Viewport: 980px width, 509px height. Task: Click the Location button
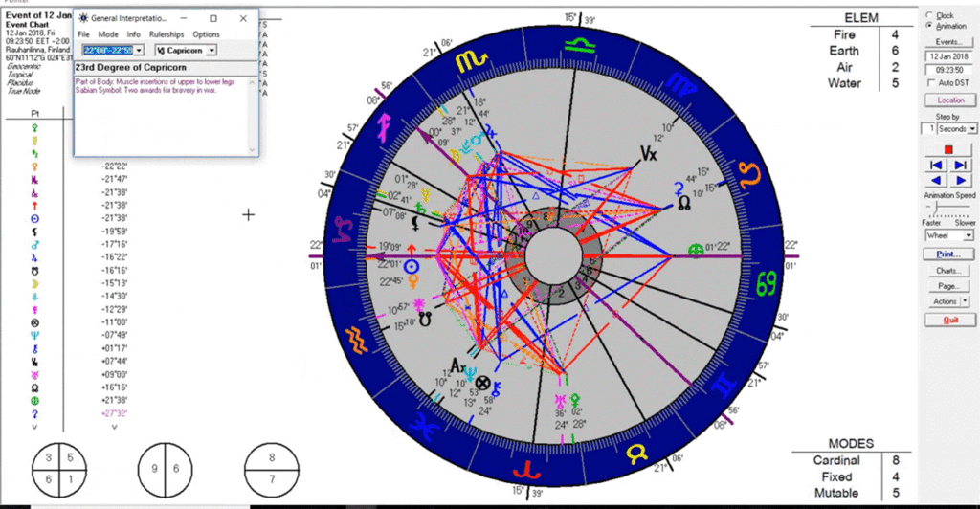(948, 100)
